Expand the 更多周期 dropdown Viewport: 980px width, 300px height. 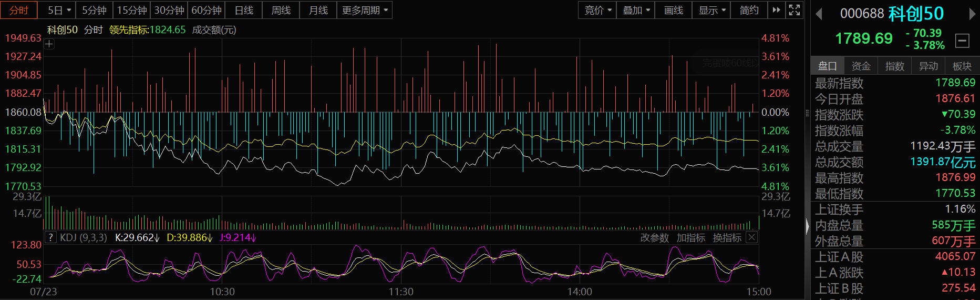point(365,10)
